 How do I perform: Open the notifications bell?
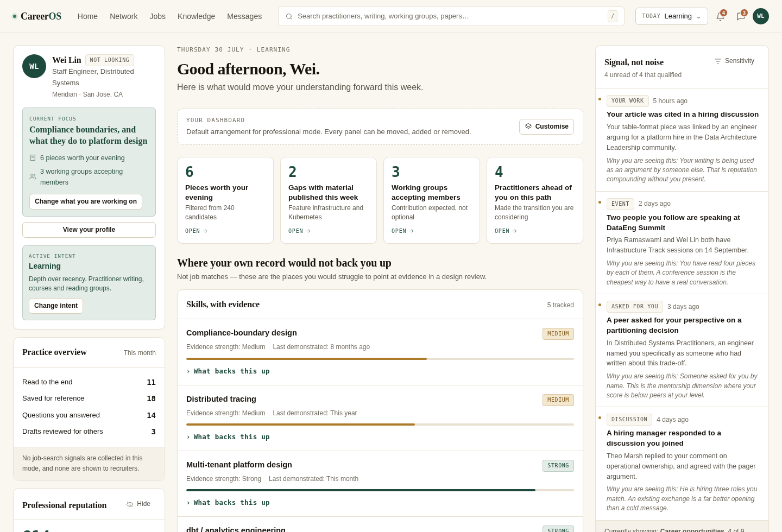721,16
